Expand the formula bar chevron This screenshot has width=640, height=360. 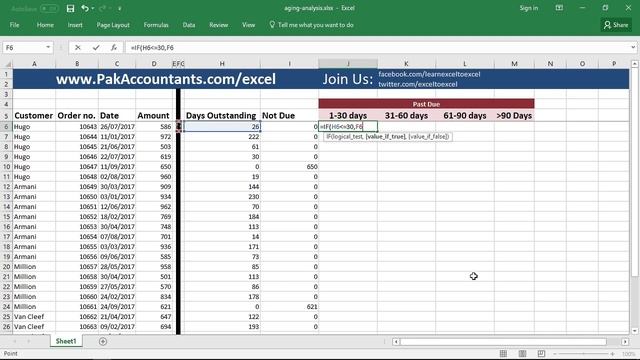coord(633,48)
